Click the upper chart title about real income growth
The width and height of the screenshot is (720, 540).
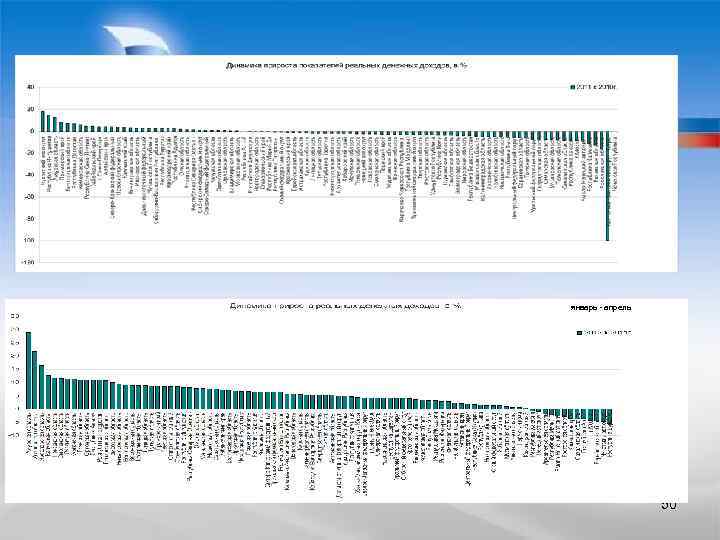point(346,66)
